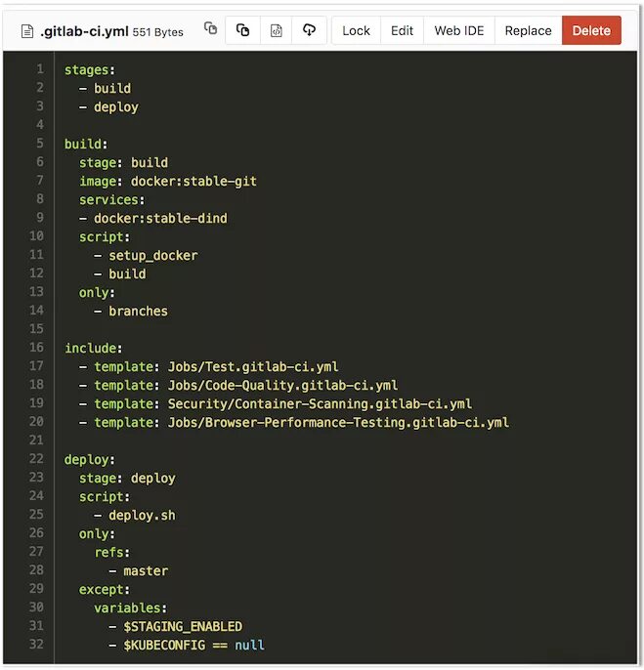Screen dimensions: 644x670
Task: Click the red Delete button
Action: [591, 31]
